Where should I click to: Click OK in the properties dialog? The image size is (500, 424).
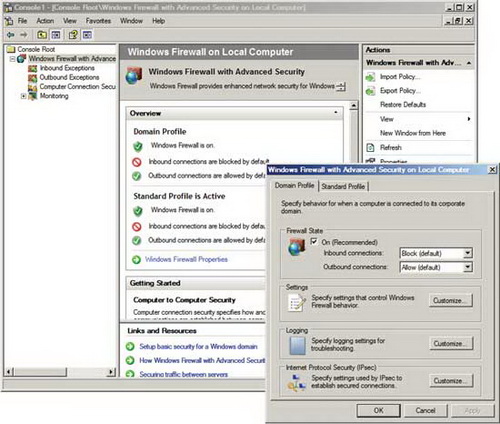[x=378, y=411]
